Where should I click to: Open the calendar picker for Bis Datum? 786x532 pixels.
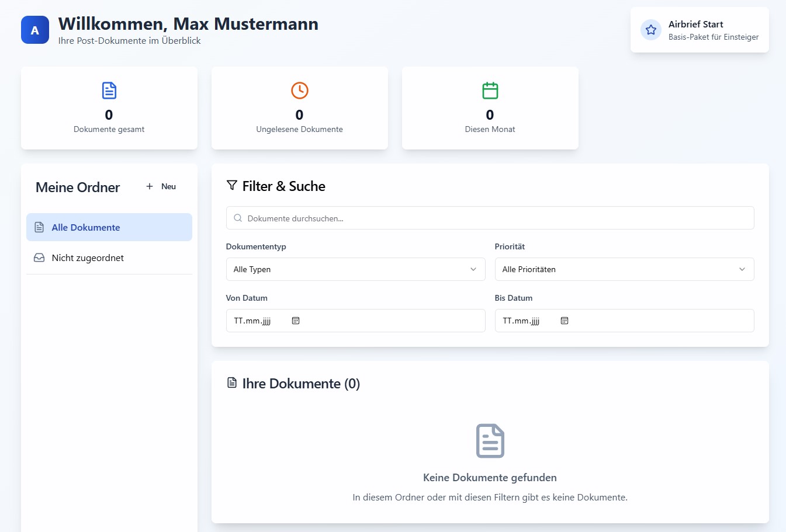tap(564, 320)
